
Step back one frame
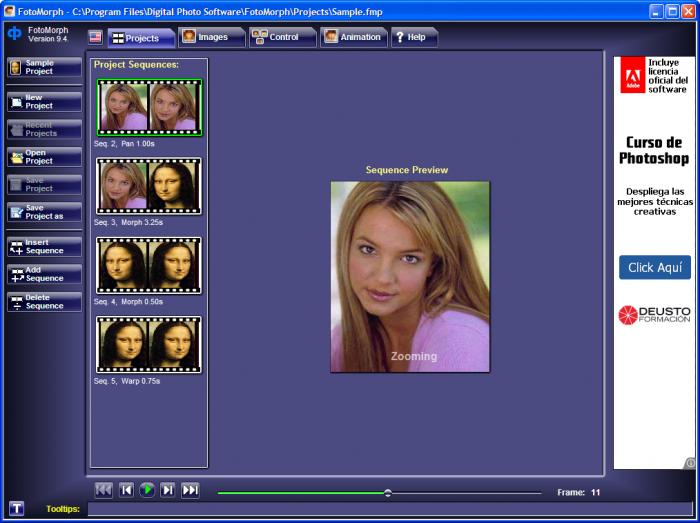[126, 490]
